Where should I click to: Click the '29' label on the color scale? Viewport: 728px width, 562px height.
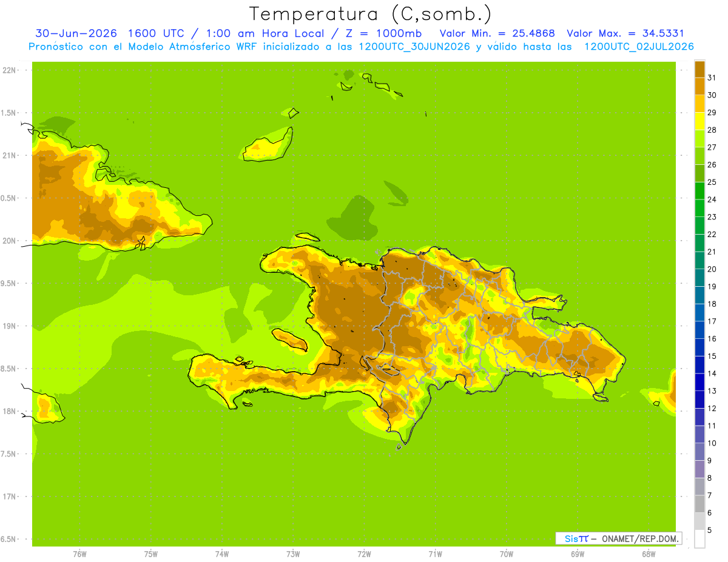coord(712,113)
